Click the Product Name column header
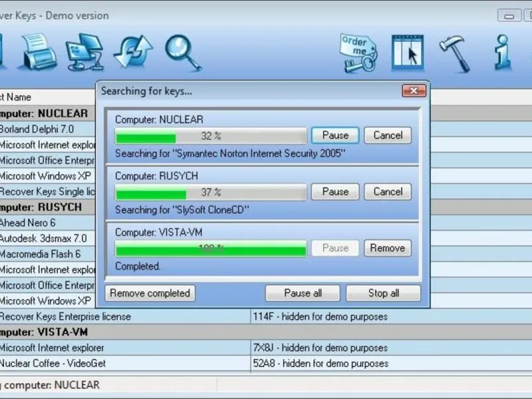532x399 pixels. (x=47, y=97)
